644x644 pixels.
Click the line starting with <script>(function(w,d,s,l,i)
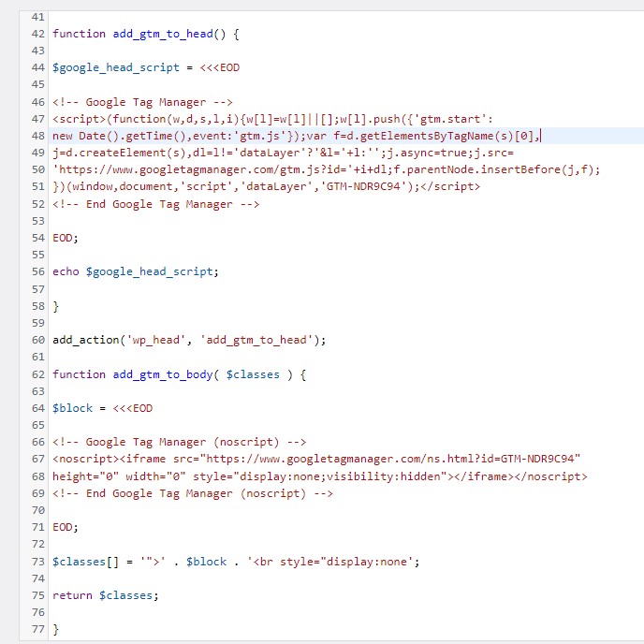pyautogui.click(x=272, y=119)
